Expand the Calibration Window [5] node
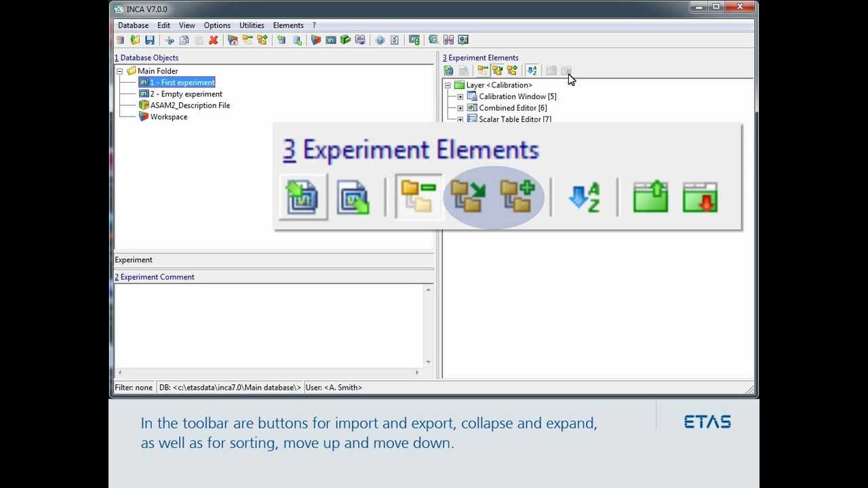The height and width of the screenshot is (488, 868). click(460, 97)
